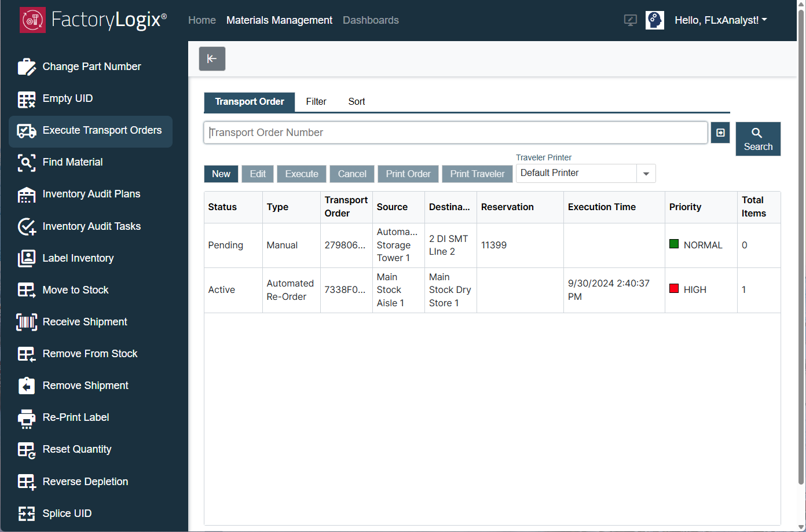
Task: Click the enter icon beside order number field
Action: [x=720, y=133]
